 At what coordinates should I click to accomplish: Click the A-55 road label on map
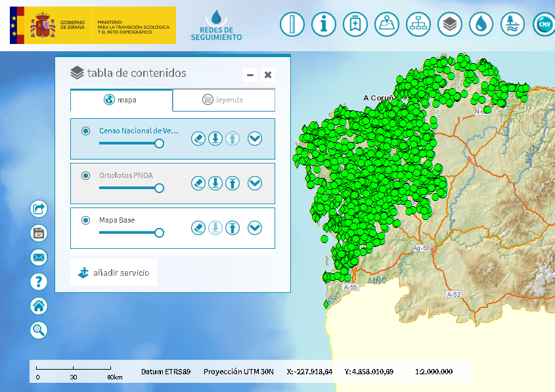pos(351,288)
